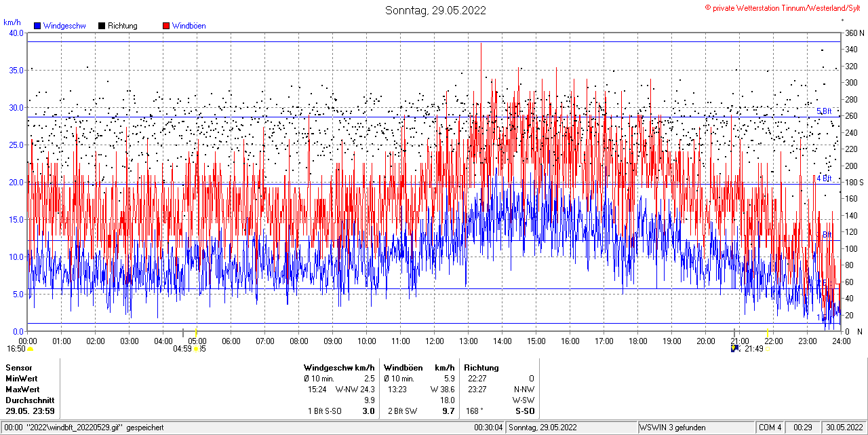Click the current gust value 9.7
This screenshot has height=435, width=868.
coord(448,411)
